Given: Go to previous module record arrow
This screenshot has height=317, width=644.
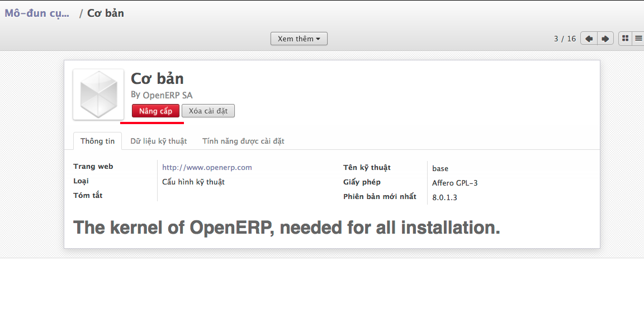Looking at the screenshot, I should tap(589, 39).
